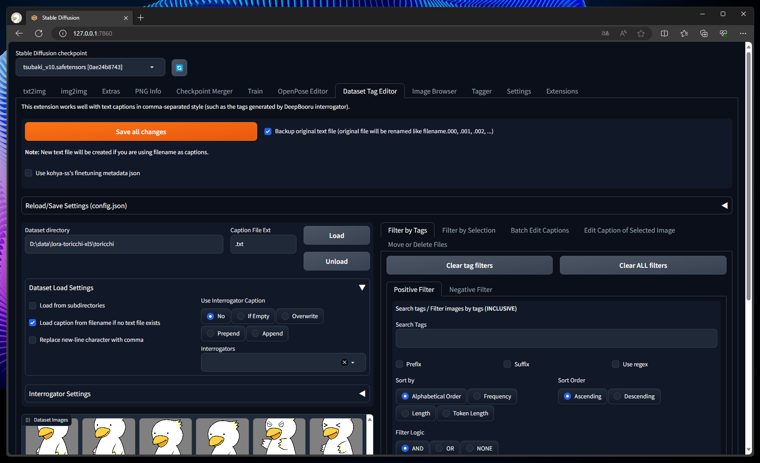Viewport: 760px width, 463px height.
Task: Switch to the Negative Filter tab
Action: click(471, 289)
